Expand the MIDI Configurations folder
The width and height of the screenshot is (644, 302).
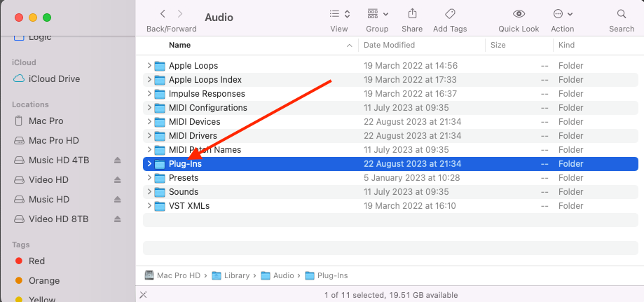coord(149,108)
